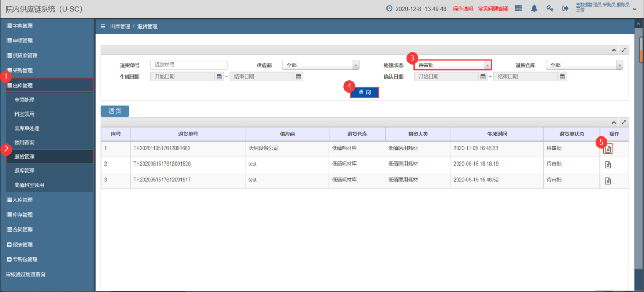The height and width of the screenshot is (292, 644).
Task: Open detail document icon for TH2020051517612091517
Action: coord(608,181)
